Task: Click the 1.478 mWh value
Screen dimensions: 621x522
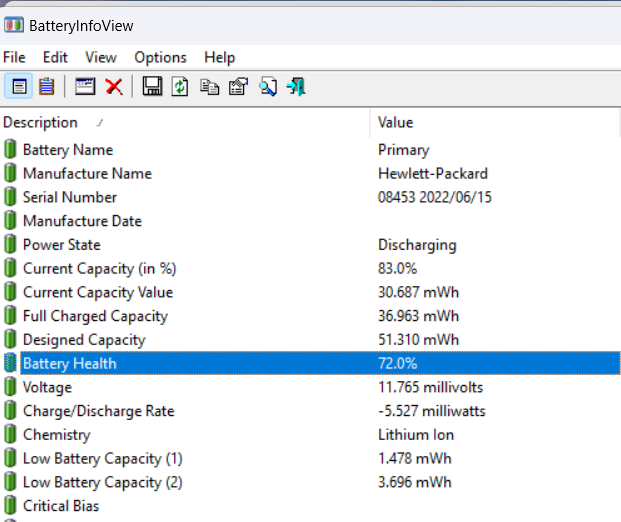Action: coord(415,458)
